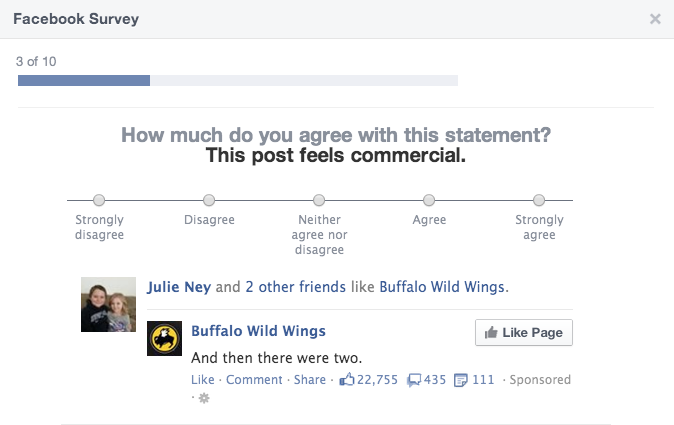Click the Comment link under the post
This screenshot has width=674, height=425.
coord(254,379)
